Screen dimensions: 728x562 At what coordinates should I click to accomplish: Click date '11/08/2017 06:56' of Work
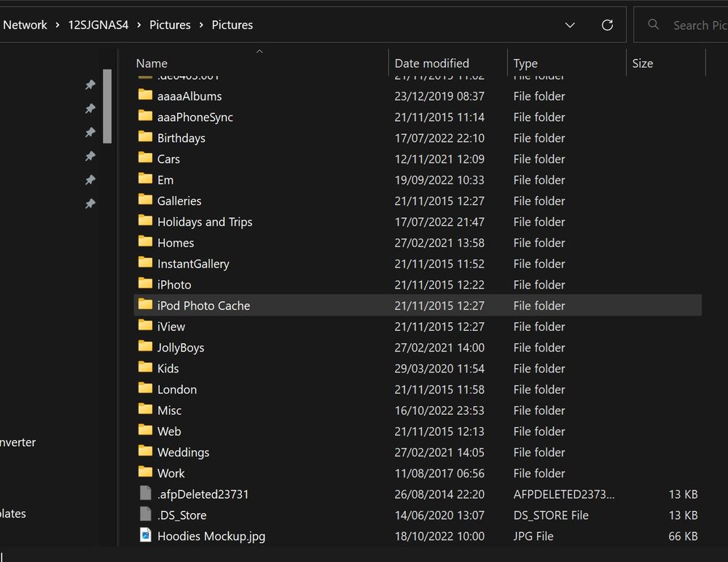point(439,473)
